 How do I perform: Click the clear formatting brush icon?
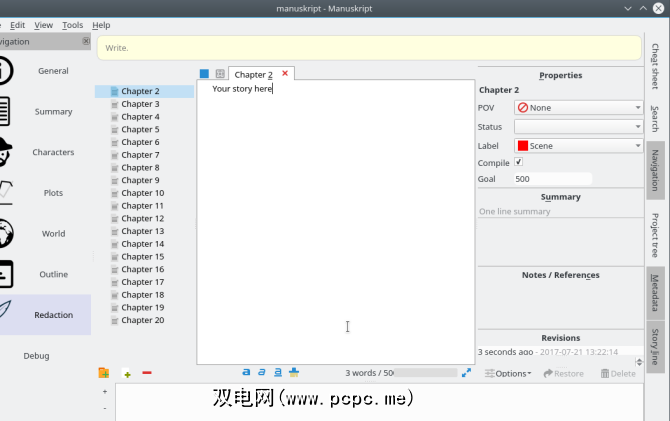[x=294, y=372]
